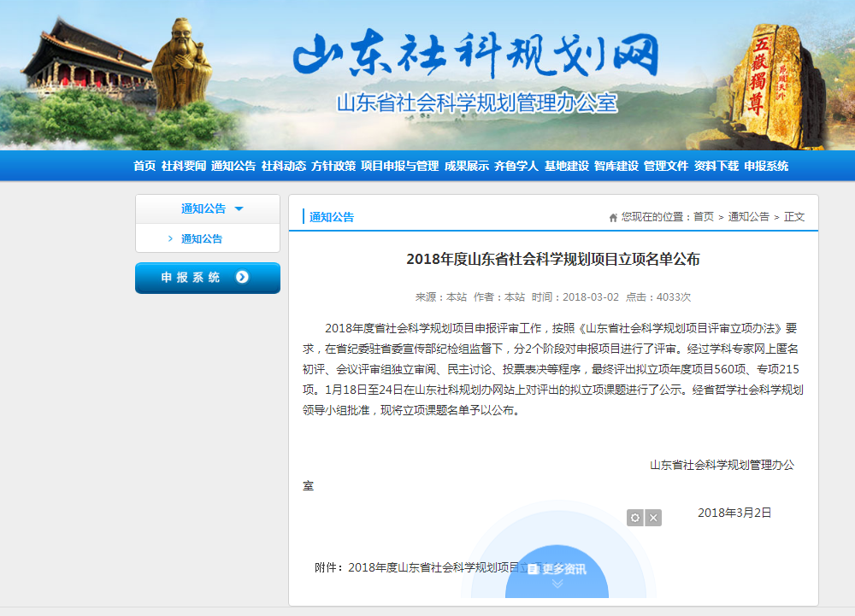Collapse the 通知公告 sidebar dropdown arrow

pyautogui.click(x=239, y=209)
